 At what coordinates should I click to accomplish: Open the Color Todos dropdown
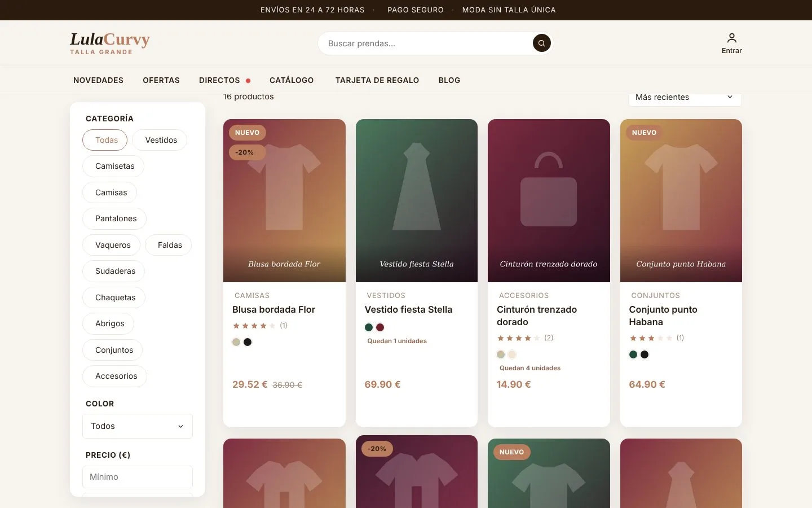138,426
